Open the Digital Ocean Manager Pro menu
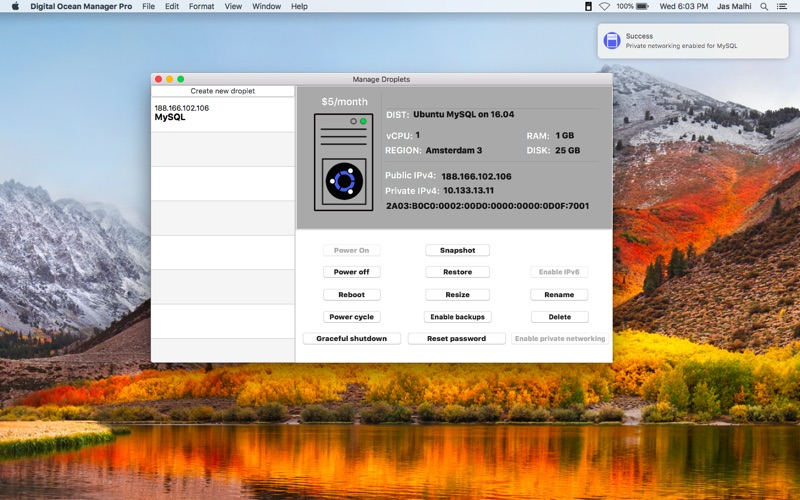 tap(81, 6)
